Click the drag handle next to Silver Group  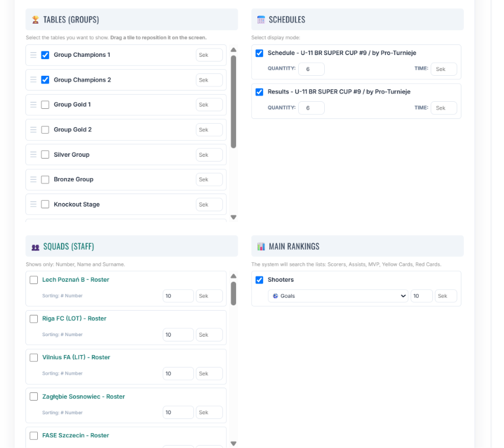(x=34, y=154)
